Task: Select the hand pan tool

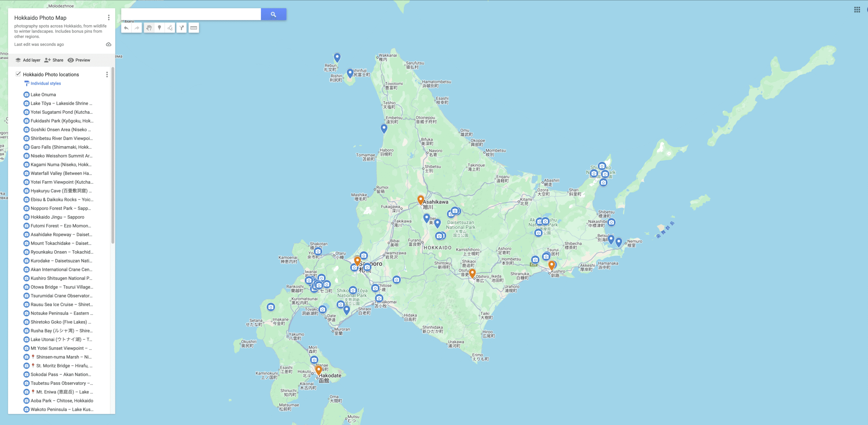Action: [149, 28]
